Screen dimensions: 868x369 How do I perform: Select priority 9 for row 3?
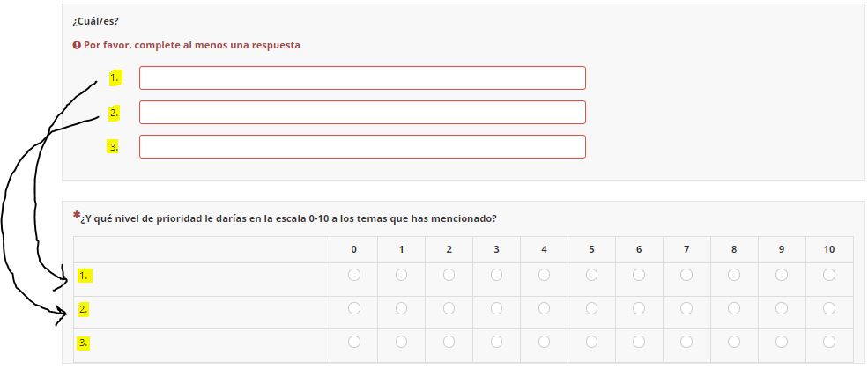click(782, 342)
